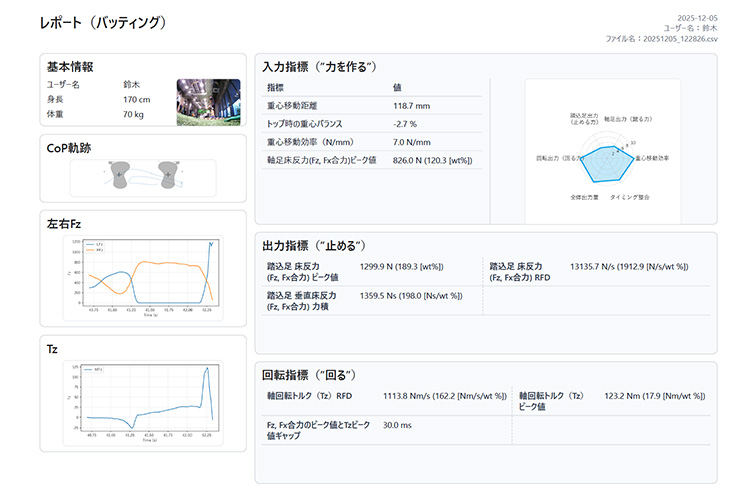Click the 全体出力量 radar axis label
Screen dimensions: 750x500
tap(584, 198)
